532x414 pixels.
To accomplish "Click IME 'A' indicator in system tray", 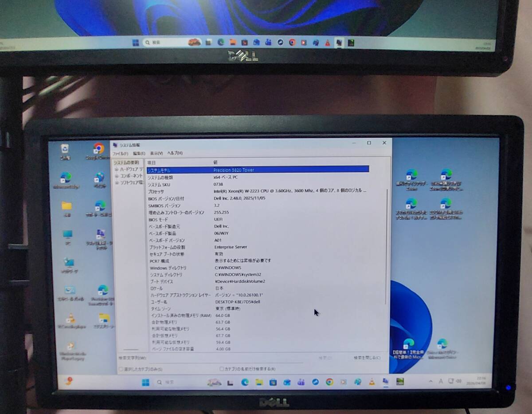I will (441, 381).
